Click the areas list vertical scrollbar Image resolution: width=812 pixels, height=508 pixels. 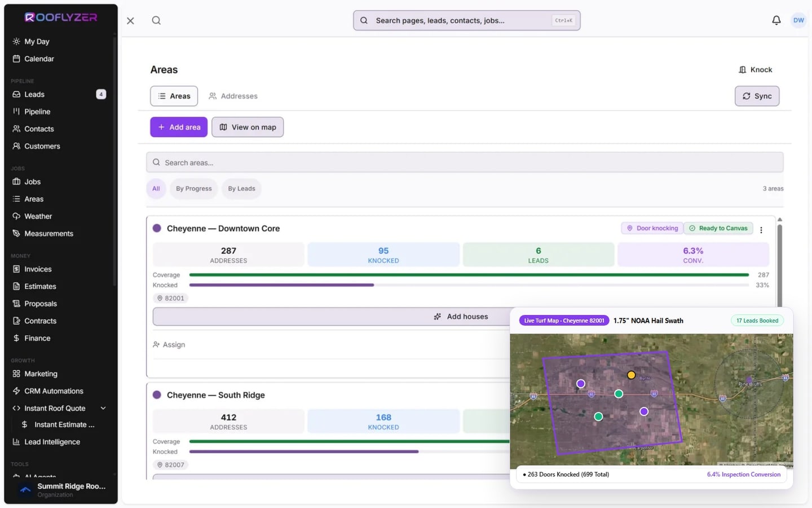pyautogui.click(x=780, y=265)
